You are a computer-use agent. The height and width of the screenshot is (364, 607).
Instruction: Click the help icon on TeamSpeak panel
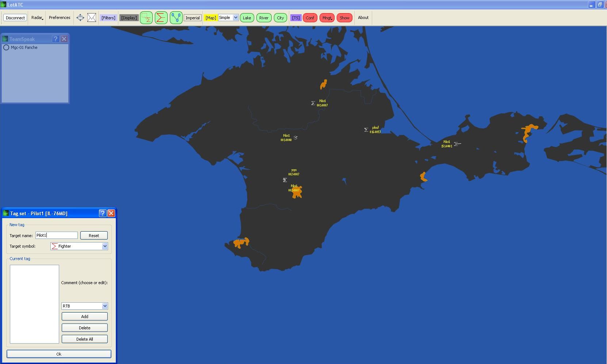[x=56, y=39]
